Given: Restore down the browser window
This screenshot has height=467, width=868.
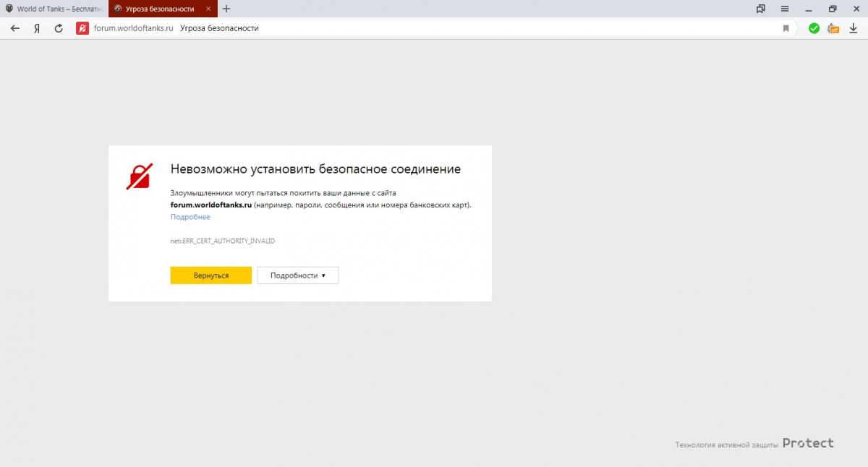Looking at the screenshot, I should point(833,9).
